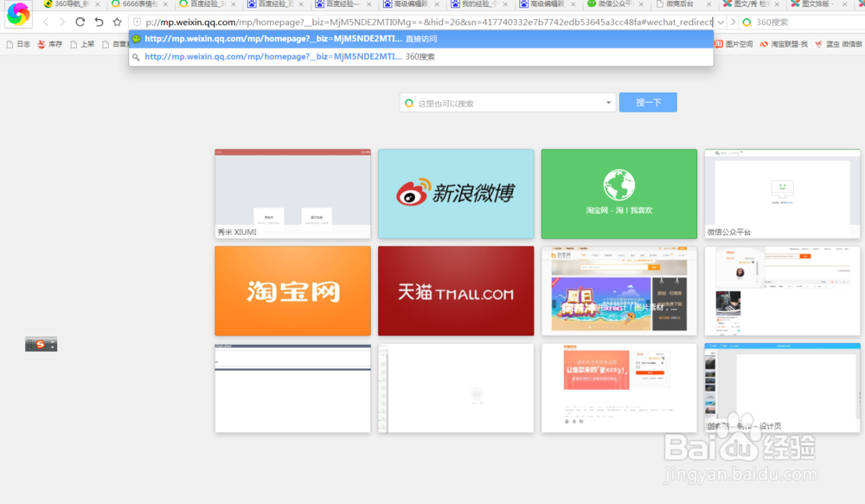Bookmark page with the star icon
Screen dimensions: 865x504
(117, 22)
